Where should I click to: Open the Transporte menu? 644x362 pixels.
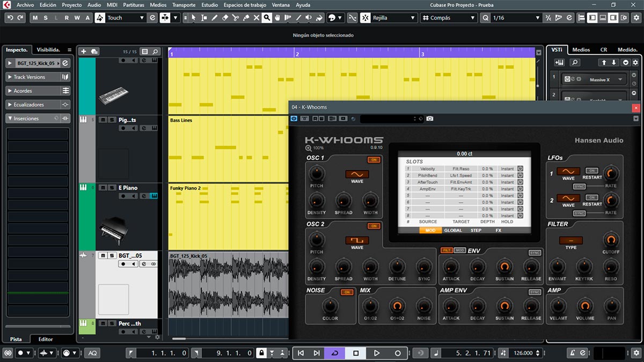pos(184,5)
